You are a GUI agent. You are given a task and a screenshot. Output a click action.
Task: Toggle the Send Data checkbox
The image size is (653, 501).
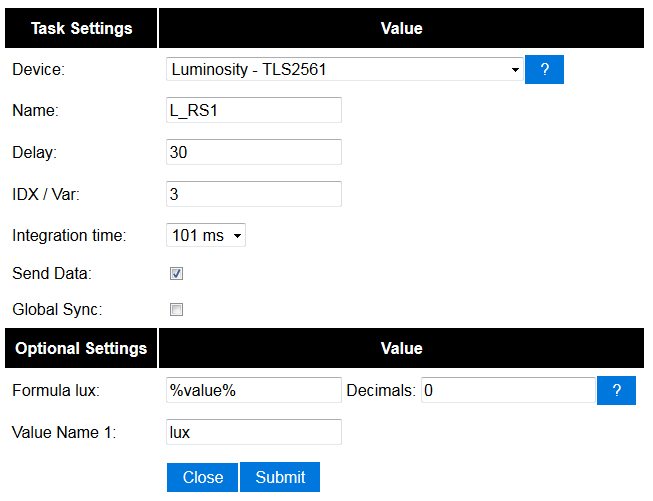(x=176, y=274)
